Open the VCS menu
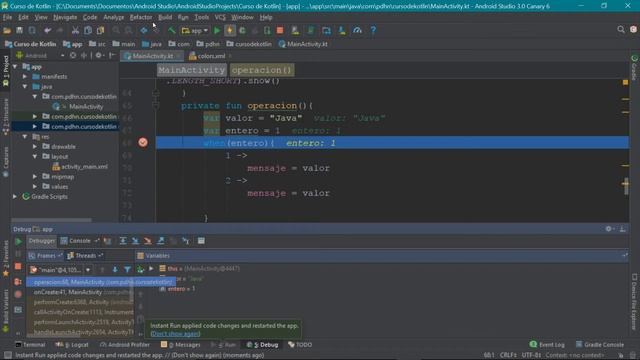The height and width of the screenshot is (360, 640). [220, 17]
